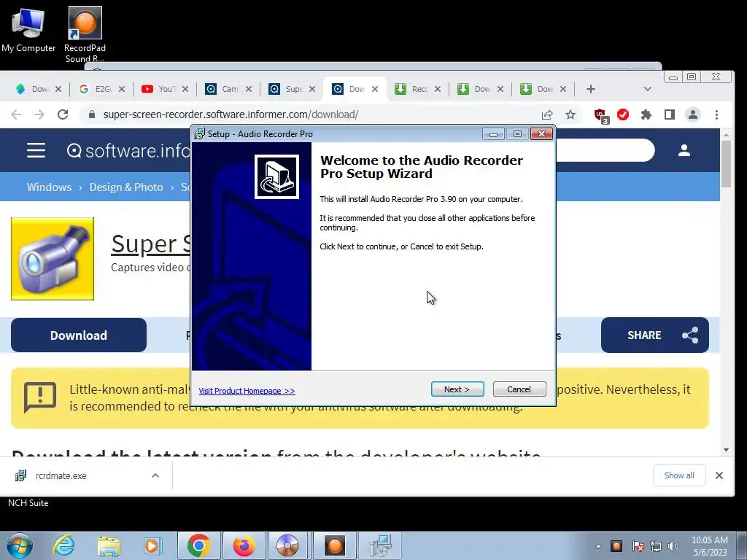Switch to the first Dow tab
This screenshot has height=560, width=747.
(34, 89)
